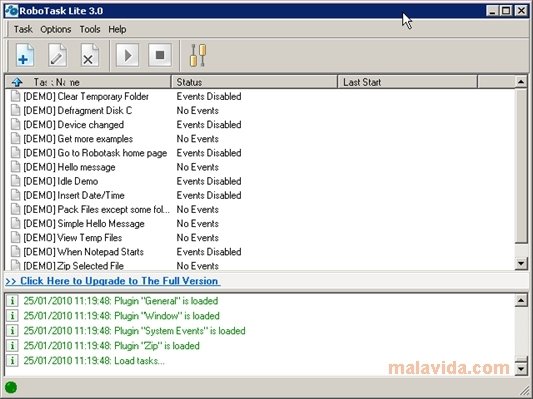Run the selected task with the play button
The image size is (533, 399).
click(127, 55)
